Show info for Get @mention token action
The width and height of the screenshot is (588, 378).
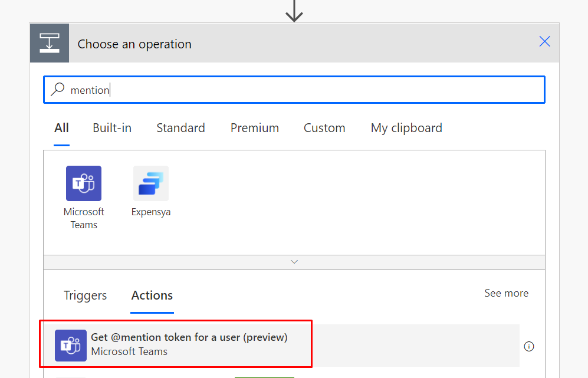click(x=529, y=346)
